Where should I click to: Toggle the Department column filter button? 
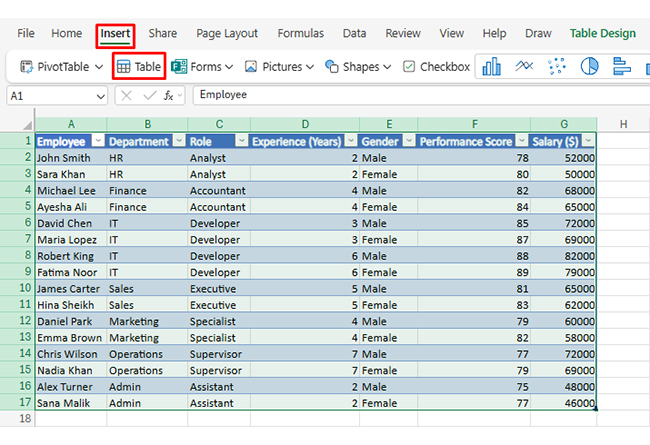point(176,141)
